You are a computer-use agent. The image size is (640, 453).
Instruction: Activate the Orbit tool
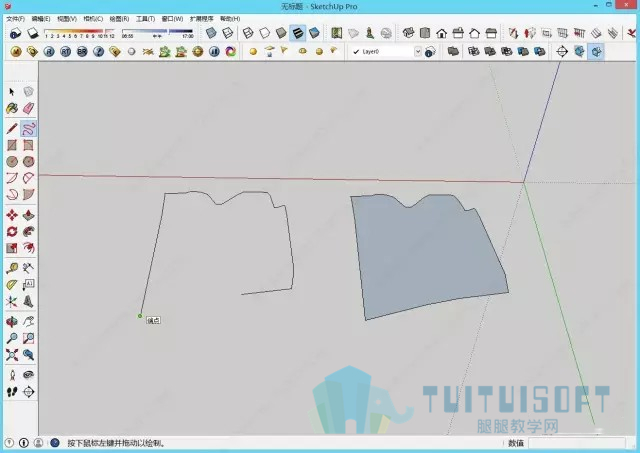pos(12,322)
